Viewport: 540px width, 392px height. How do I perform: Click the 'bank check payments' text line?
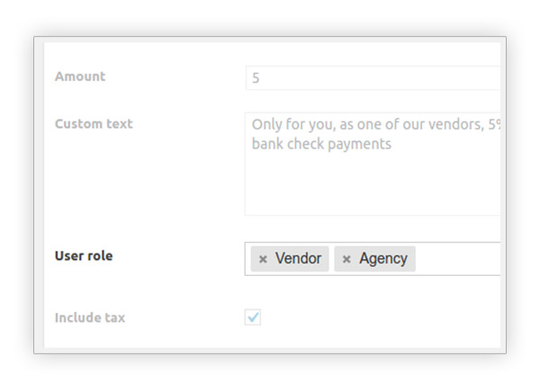click(321, 144)
